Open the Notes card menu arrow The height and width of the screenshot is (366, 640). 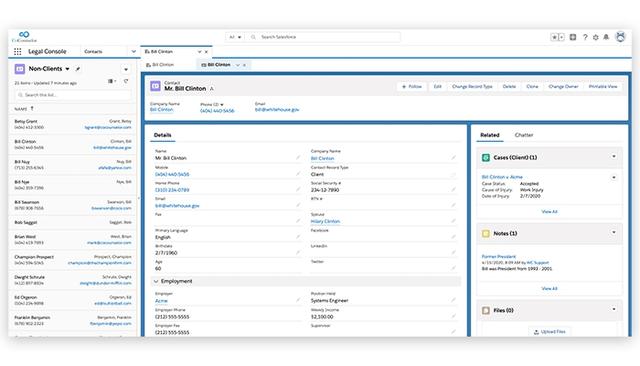click(x=613, y=233)
